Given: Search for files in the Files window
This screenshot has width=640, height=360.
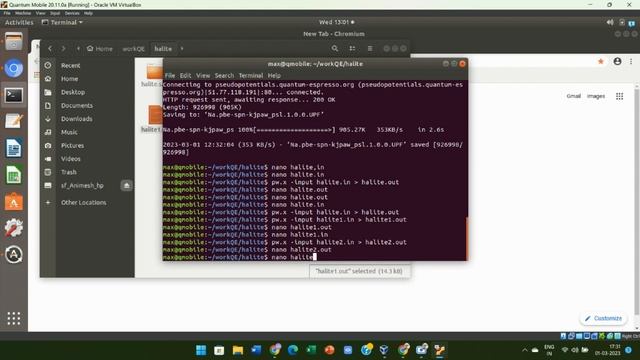Looking at the screenshot, I should tap(335, 49).
